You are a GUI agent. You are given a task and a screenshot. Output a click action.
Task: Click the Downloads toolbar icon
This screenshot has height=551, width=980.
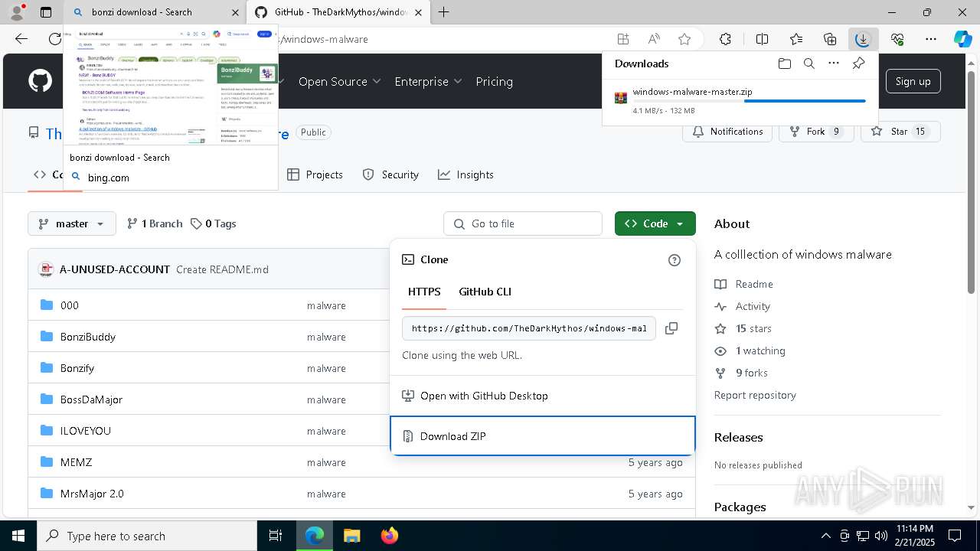pos(863,39)
